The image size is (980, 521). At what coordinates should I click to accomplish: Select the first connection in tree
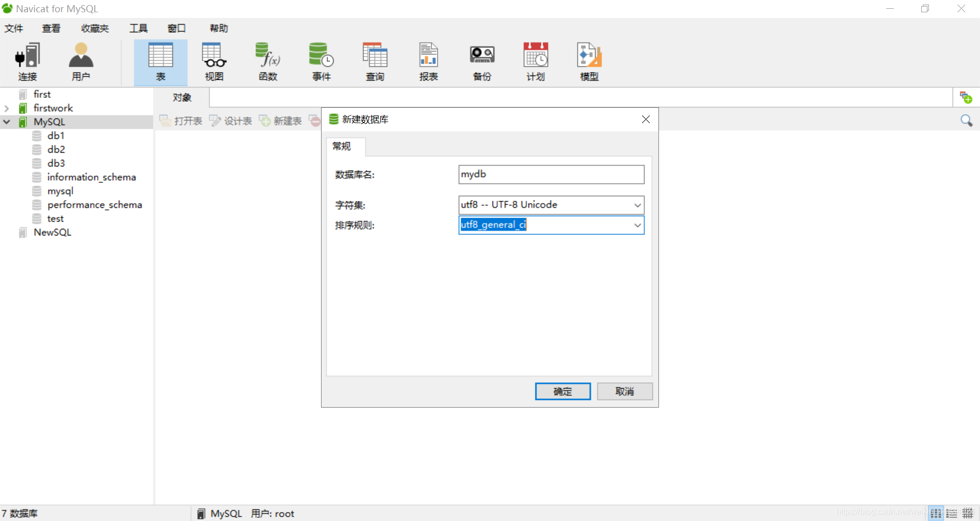42,94
